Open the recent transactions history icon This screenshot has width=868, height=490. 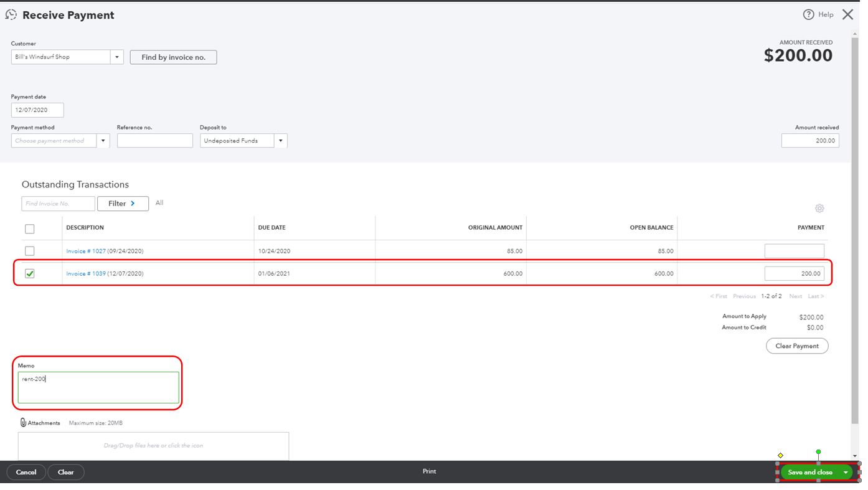10,14
